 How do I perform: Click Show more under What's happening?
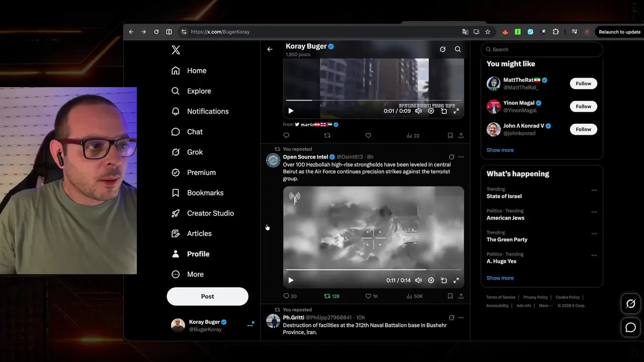(x=500, y=278)
